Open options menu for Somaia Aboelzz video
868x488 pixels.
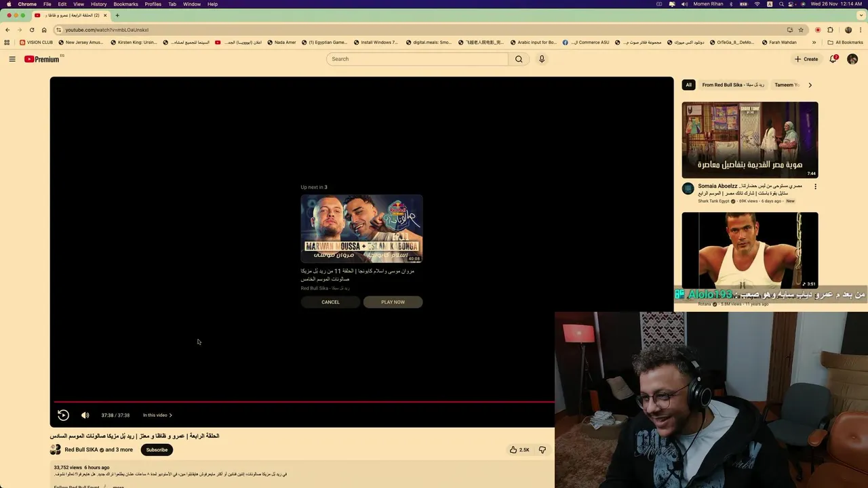pyautogui.click(x=815, y=186)
